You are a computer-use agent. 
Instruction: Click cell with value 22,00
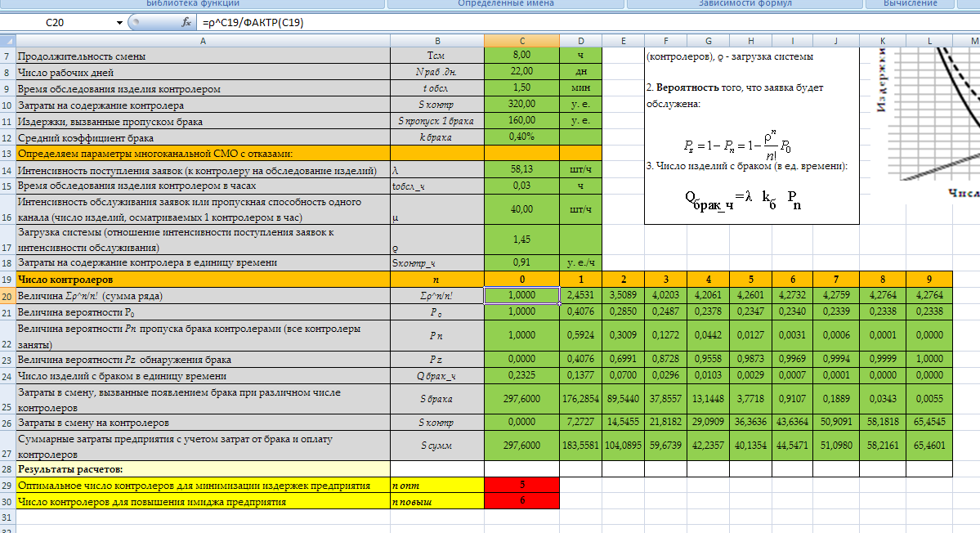coord(521,72)
